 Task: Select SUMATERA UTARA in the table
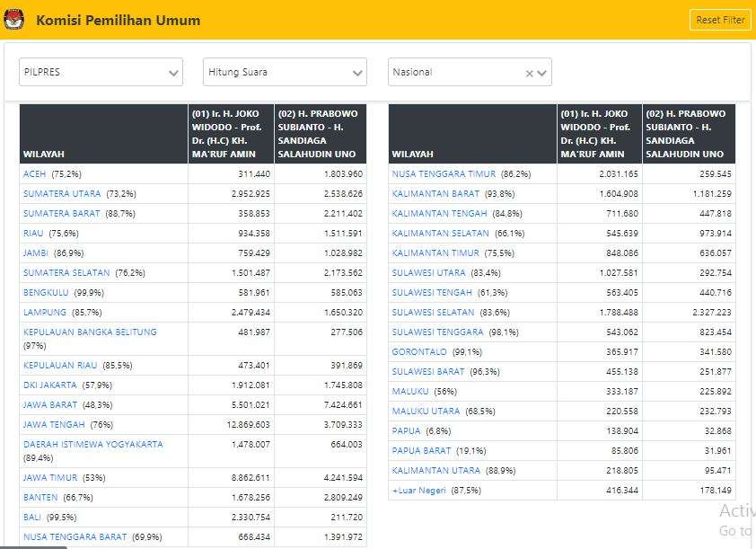62,193
